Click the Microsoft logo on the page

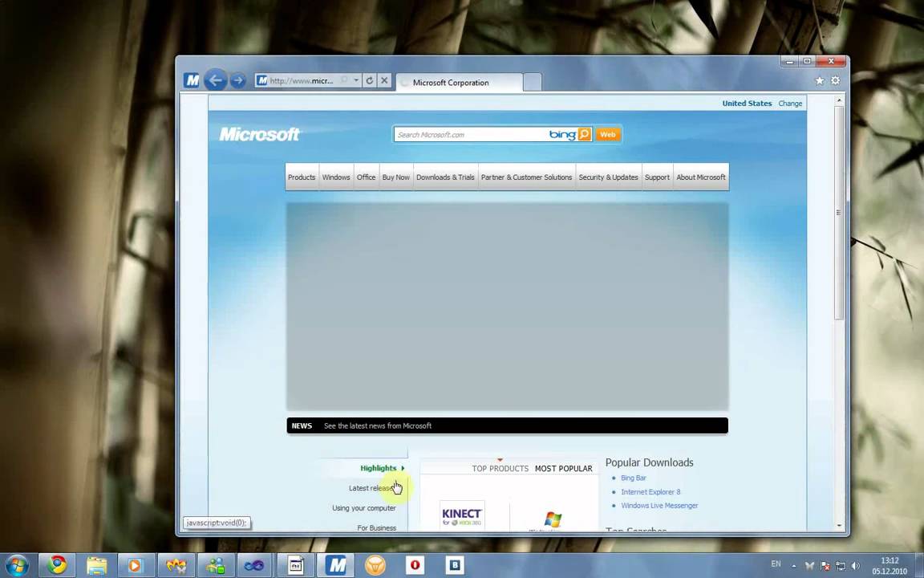[260, 135]
